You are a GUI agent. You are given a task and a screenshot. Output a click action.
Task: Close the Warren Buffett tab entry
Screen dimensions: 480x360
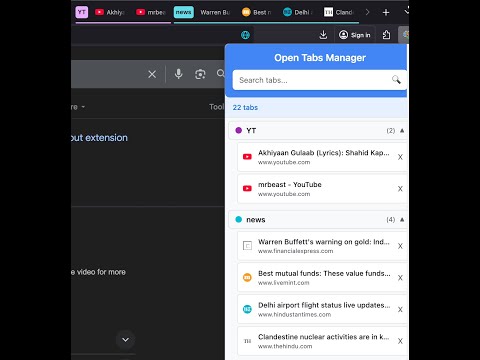click(400, 246)
